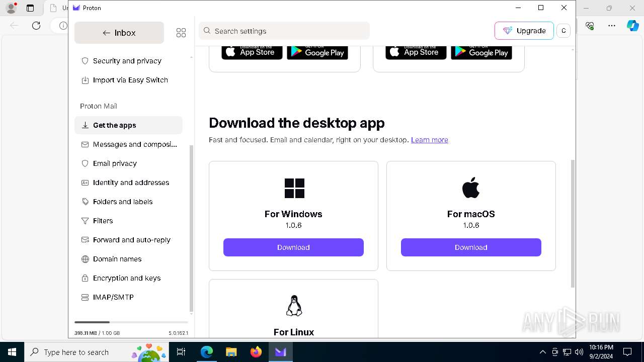Open the notification center icon

pos(627,352)
